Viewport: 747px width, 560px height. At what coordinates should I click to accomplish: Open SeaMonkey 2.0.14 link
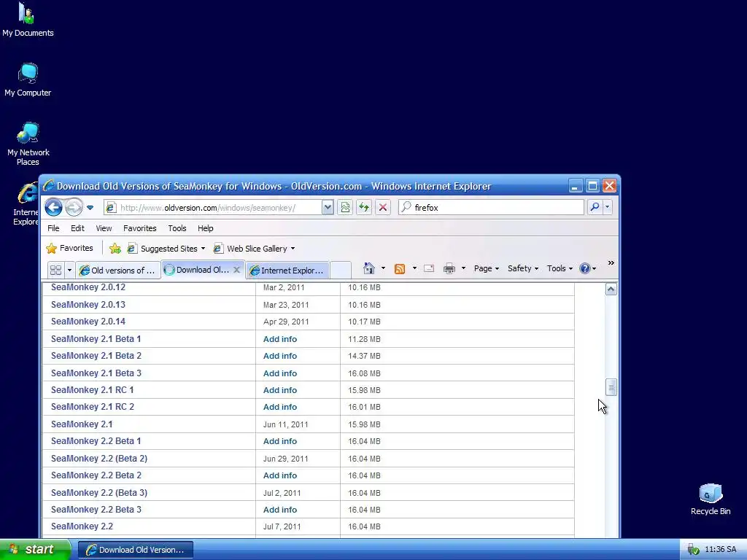click(88, 322)
